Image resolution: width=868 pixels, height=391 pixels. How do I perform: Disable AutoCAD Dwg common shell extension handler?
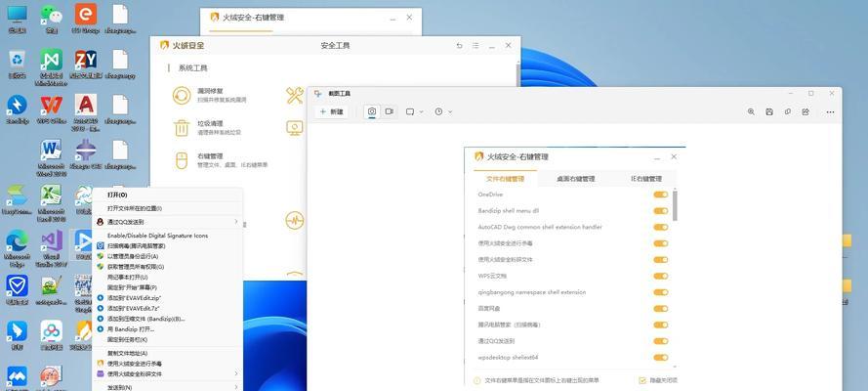tap(660, 227)
